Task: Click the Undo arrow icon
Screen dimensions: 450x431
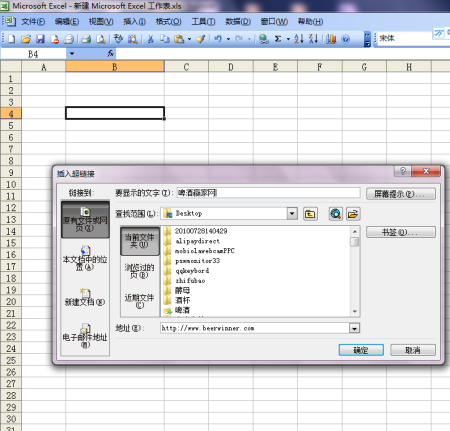Action: 218,39
